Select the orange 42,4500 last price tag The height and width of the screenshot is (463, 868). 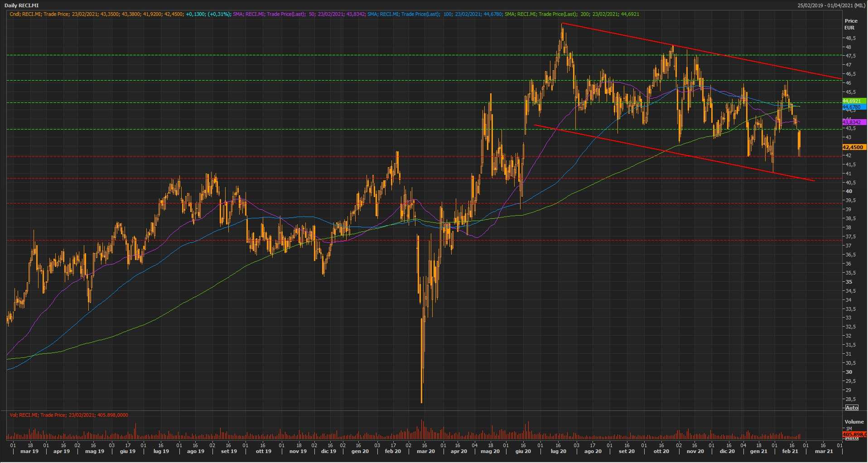[x=854, y=147]
